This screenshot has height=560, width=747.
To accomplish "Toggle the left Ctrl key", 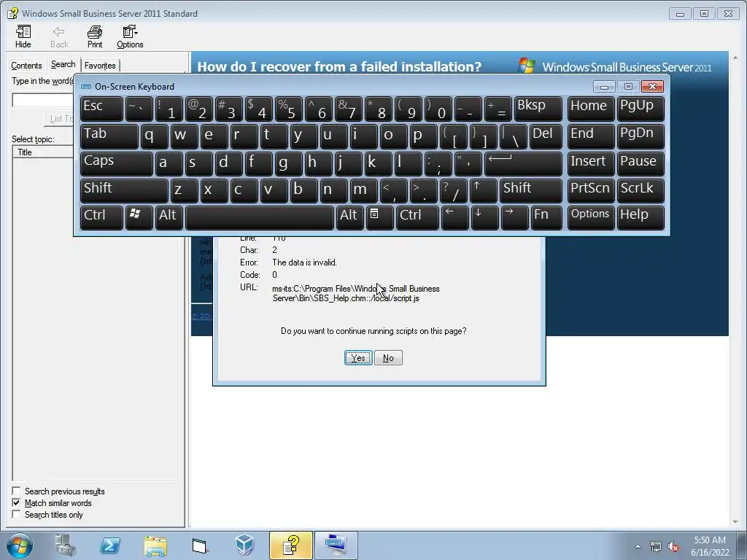I will click(101, 217).
